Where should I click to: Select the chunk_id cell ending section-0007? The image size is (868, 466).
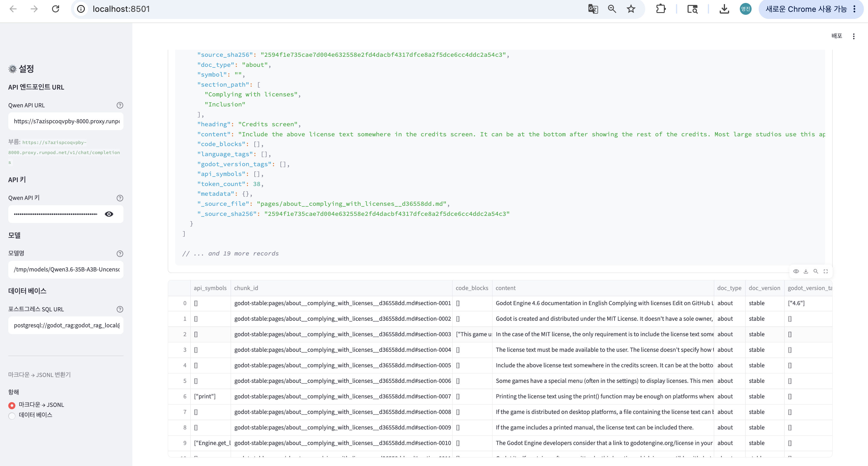coord(341,397)
